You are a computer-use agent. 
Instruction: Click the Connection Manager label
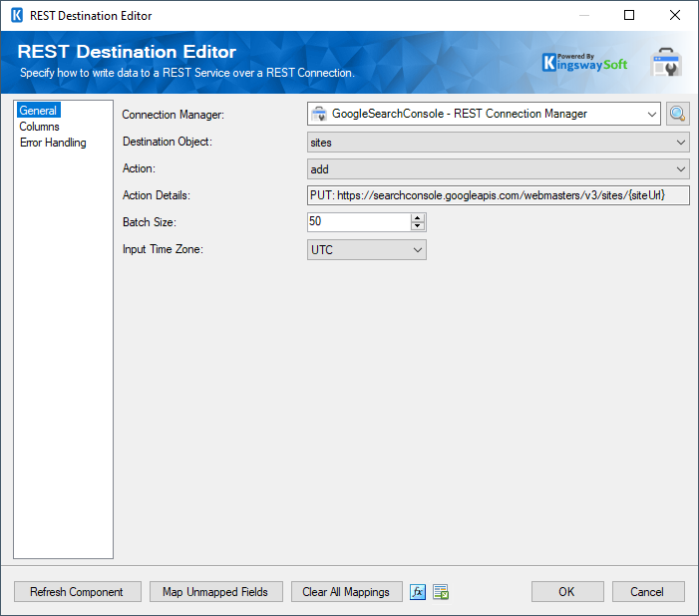click(x=173, y=115)
